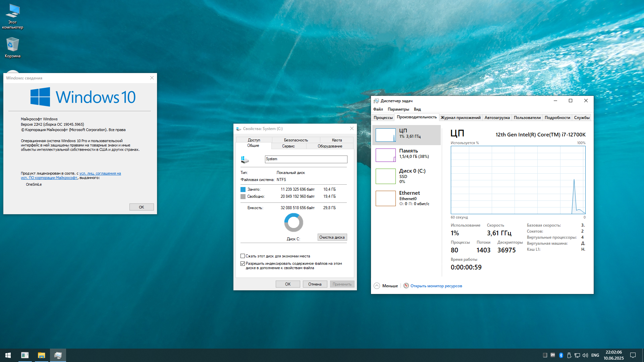This screenshot has width=644, height=362.
Task: Open the volume icon in system tray
Action: pyautogui.click(x=585, y=355)
